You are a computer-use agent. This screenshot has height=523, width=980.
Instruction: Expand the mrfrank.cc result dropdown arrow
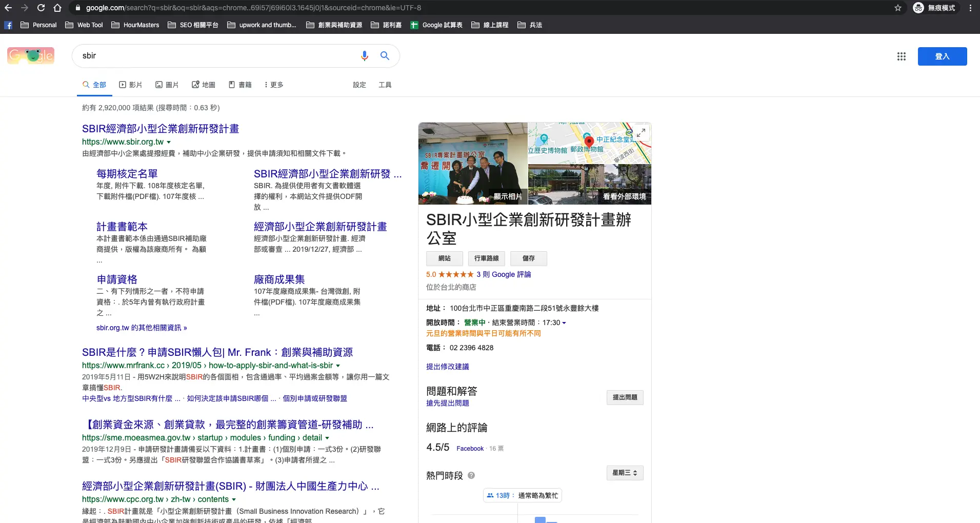[x=338, y=366]
